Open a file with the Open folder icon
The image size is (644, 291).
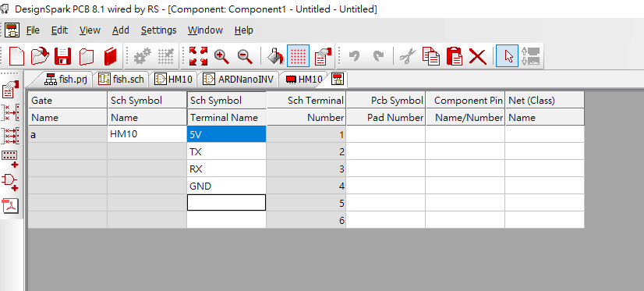click(x=40, y=56)
